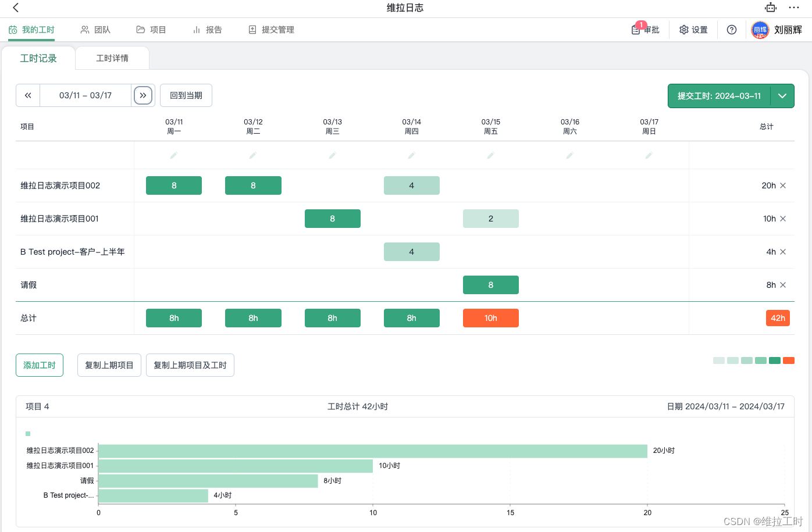Click the 请假 chart bar
Screen dimensions: 812x532
coord(208,481)
